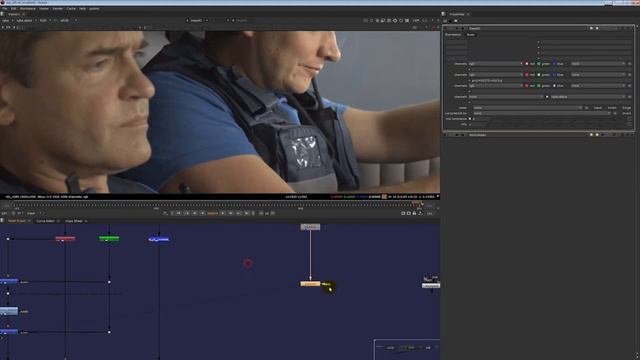The width and height of the screenshot is (640, 360).
Task: Open first row channels rgb dropdown
Action: 496,64
